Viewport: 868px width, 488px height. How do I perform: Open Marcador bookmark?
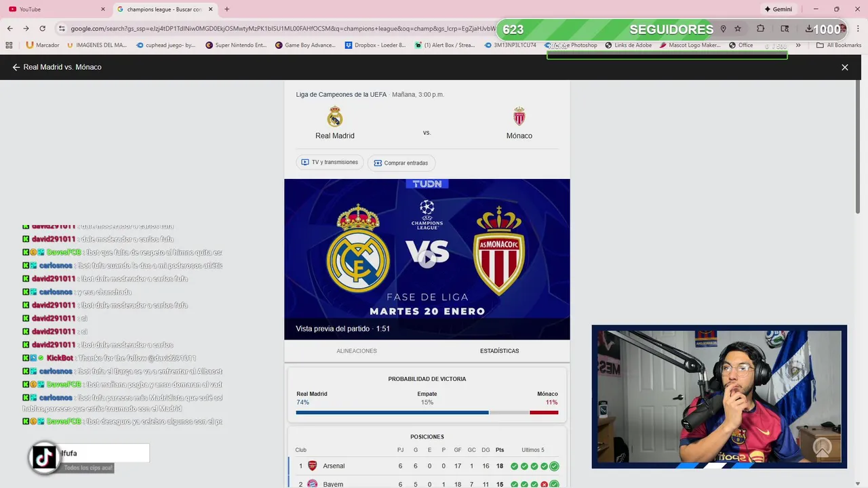point(43,45)
